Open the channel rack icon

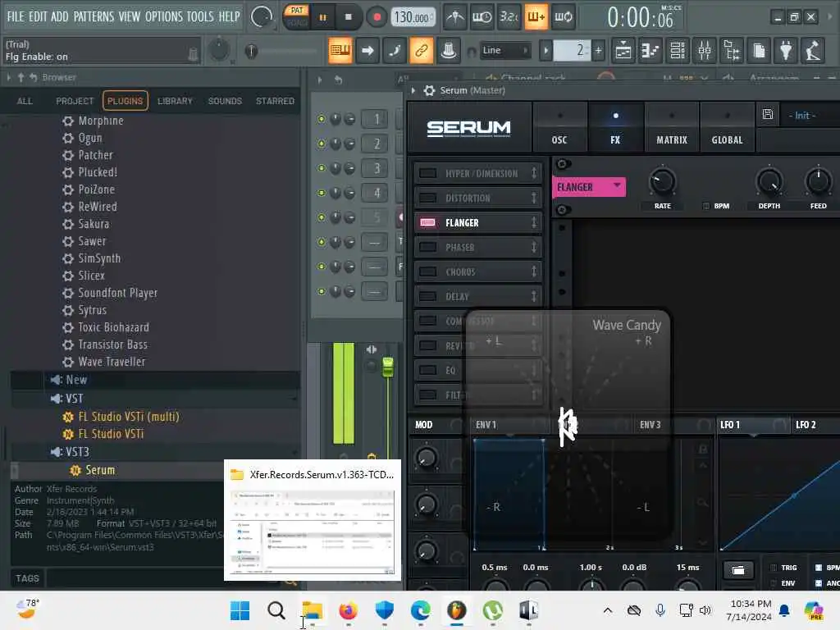pyautogui.click(x=677, y=51)
